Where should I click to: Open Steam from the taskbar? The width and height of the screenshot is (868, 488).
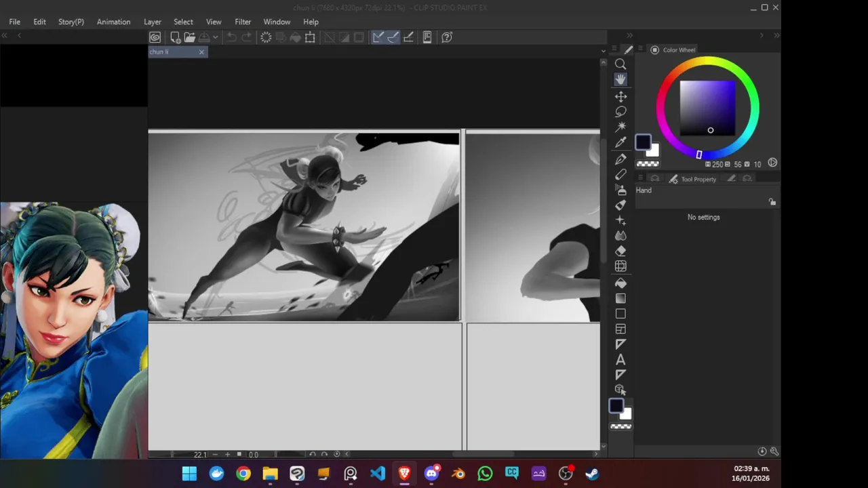click(x=592, y=474)
